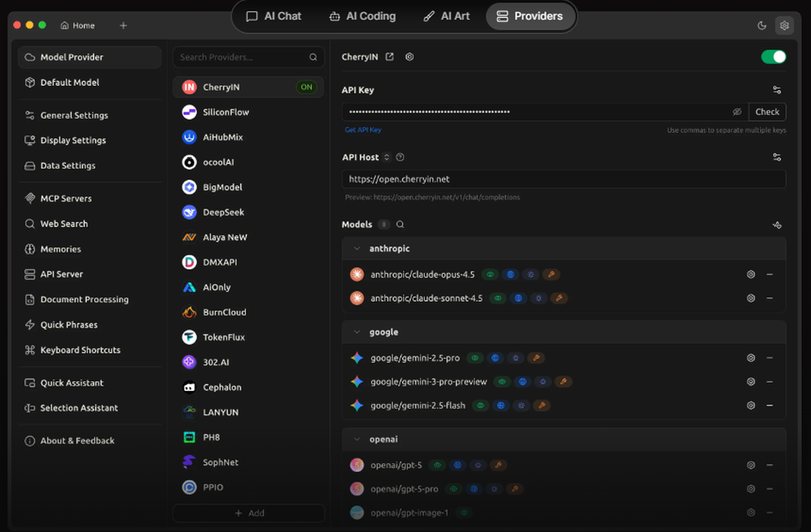
Task: Remove anthropic/claude-opus-4.5 model
Action: (770, 275)
